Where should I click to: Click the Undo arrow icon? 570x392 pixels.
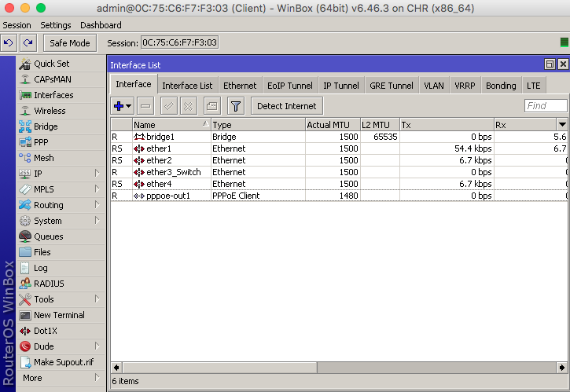tap(9, 43)
